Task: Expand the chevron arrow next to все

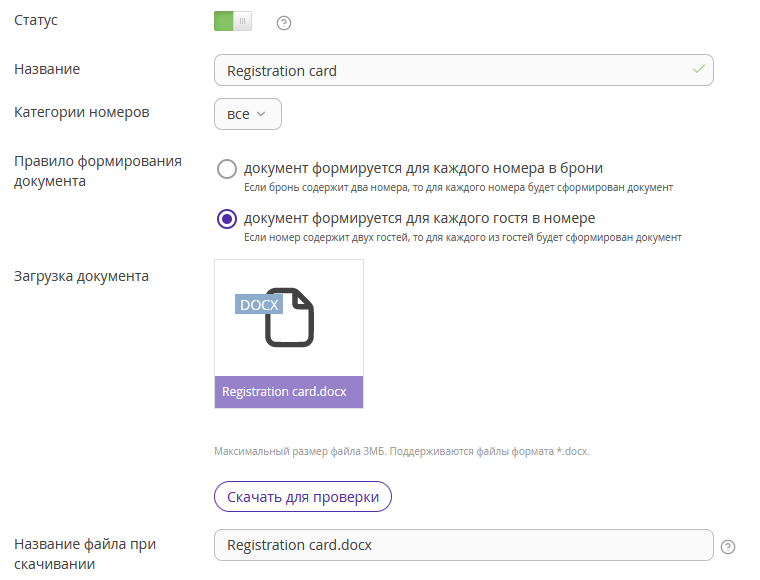Action: click(x=261, y=114)
